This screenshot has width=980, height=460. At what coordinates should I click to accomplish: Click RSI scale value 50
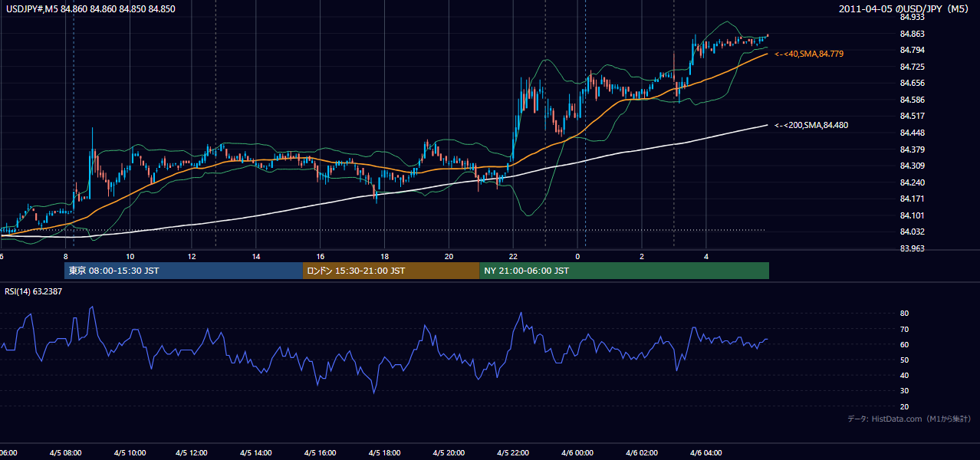pyautogui.click(x=904, y=360)
